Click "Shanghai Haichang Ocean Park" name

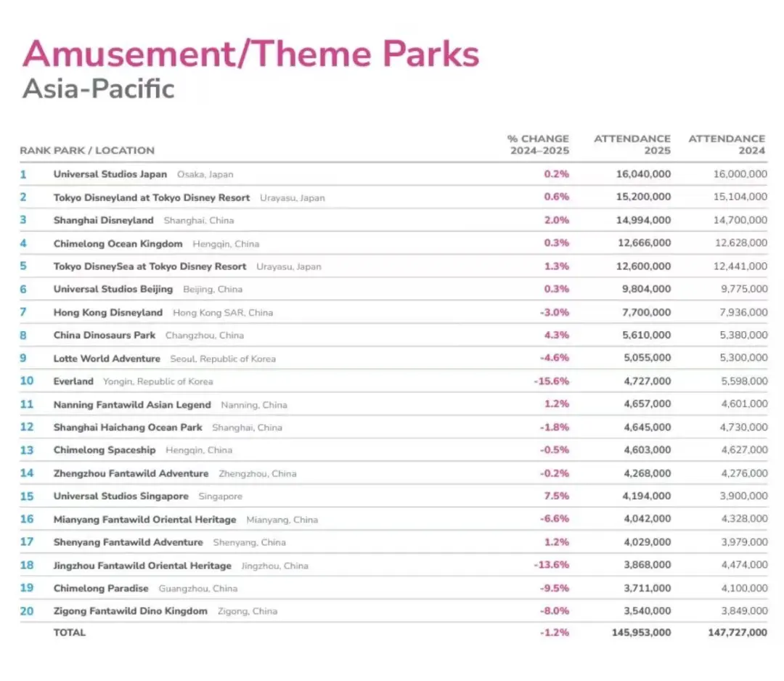(128, 428)
